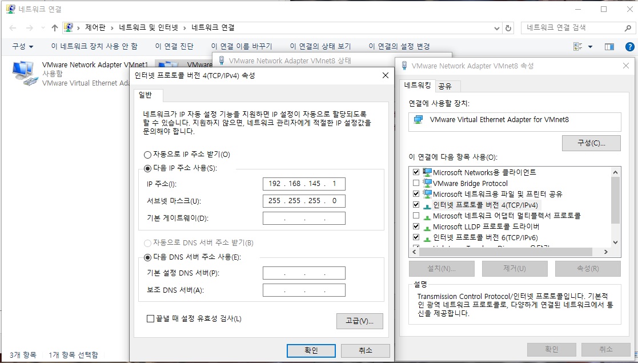Open recent locations dropdown arrow
The image size is (638, 364).
coord(43,28)
